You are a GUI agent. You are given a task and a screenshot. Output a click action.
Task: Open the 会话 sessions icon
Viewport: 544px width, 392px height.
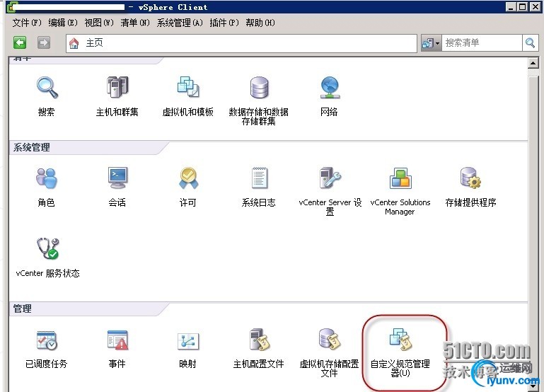tap(117, 178)
